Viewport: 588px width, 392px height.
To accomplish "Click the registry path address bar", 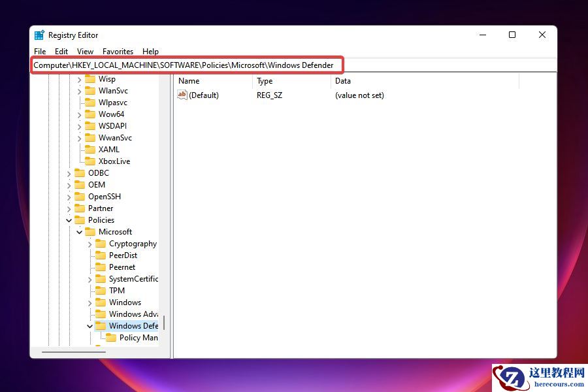I will pyautogui.click(x=187, y=65).
